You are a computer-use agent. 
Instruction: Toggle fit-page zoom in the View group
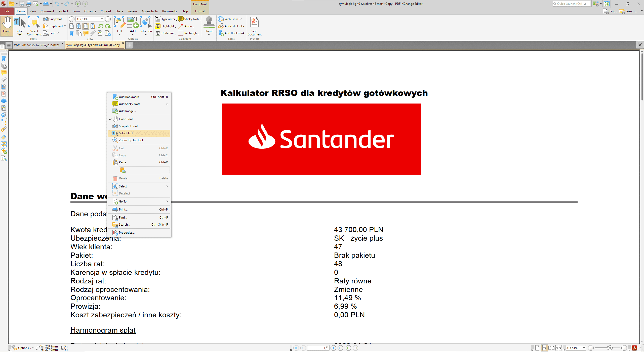pos(78,26)
